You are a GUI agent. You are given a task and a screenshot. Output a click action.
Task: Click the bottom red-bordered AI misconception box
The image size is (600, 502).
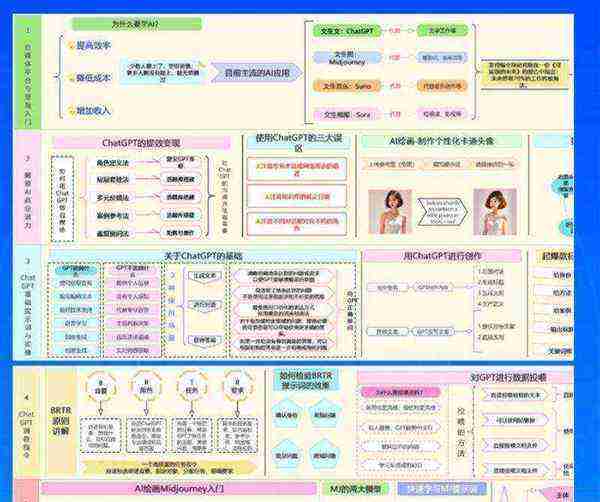(297, 224)
